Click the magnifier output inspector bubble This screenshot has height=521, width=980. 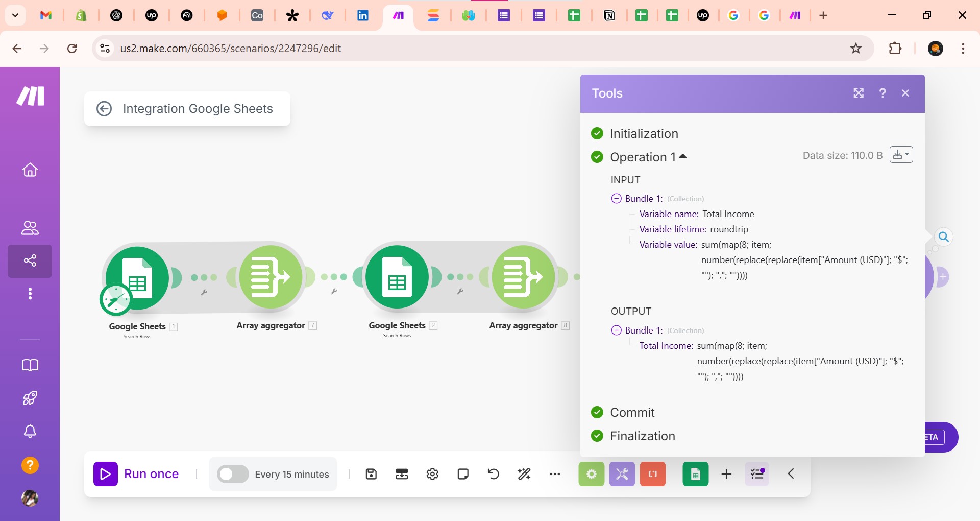pos(944,237)
